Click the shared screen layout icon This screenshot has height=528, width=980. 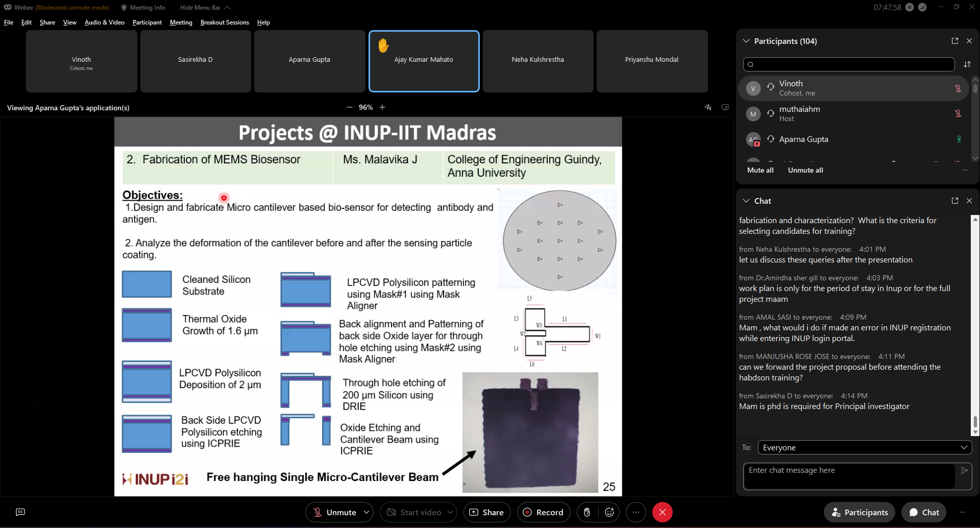[x=725, y=107]
